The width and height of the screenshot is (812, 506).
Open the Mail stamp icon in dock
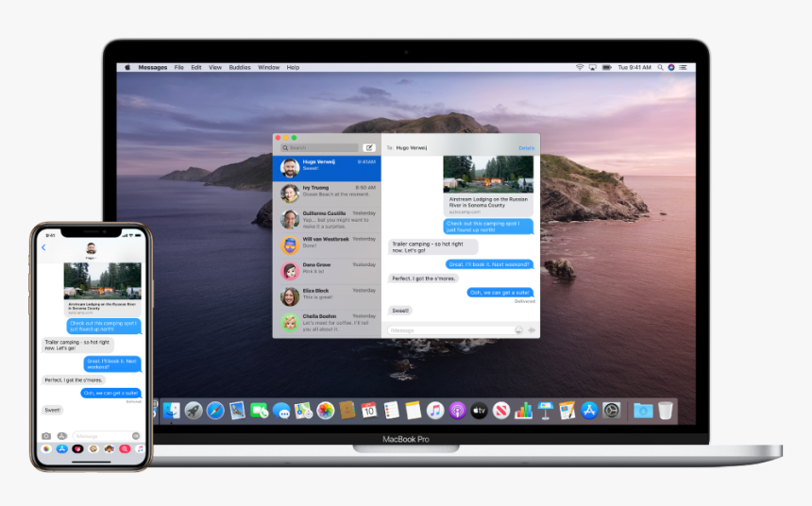[x=237, y=411]
